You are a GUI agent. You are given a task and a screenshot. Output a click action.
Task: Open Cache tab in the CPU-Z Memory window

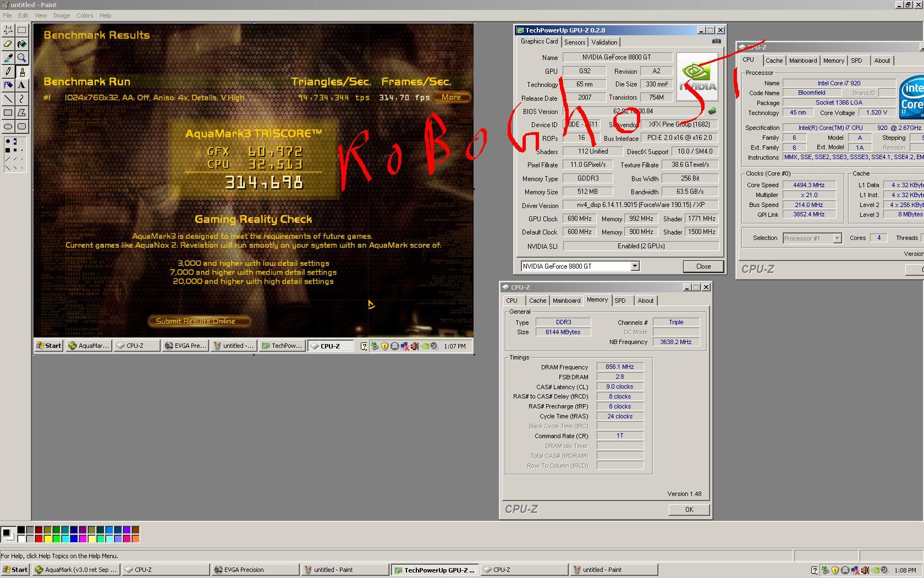pos(537,301)
